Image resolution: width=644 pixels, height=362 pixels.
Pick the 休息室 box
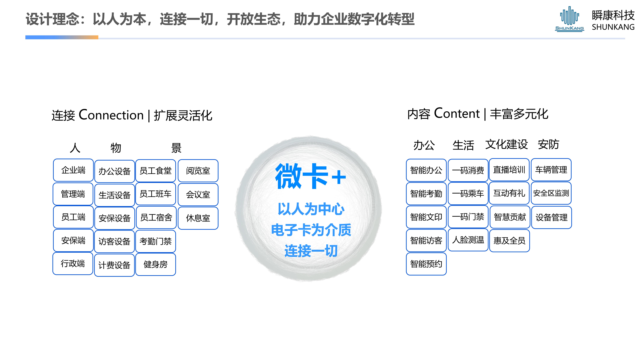click(x=198, y=218)
